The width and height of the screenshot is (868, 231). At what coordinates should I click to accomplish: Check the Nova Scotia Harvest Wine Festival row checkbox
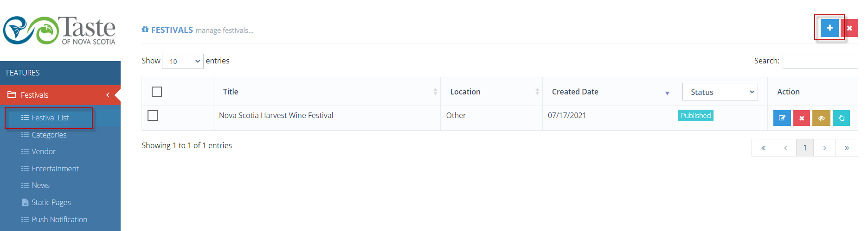point(153,115)
